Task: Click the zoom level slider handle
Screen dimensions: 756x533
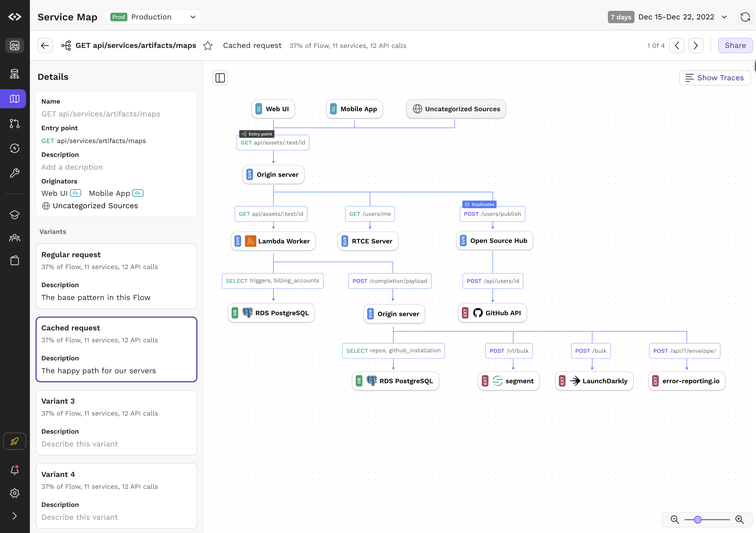Action: [697, 519]
